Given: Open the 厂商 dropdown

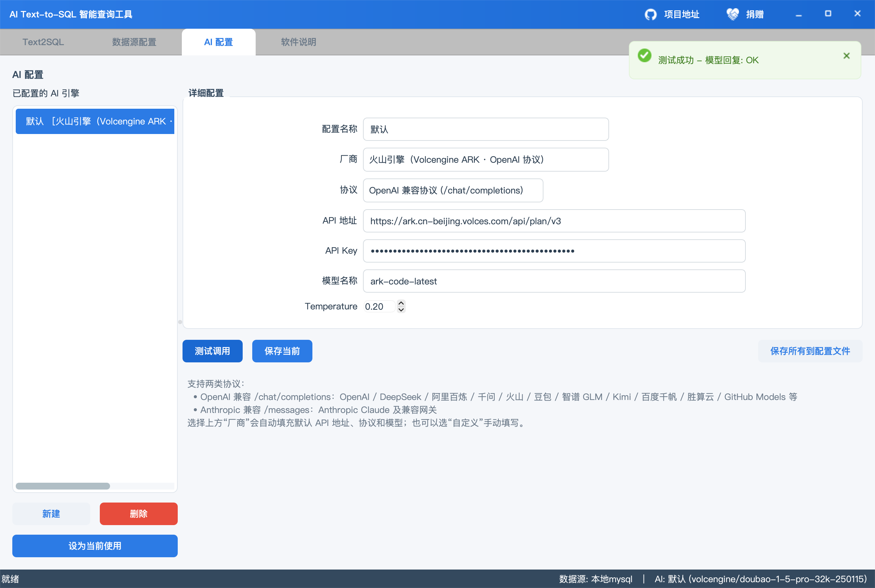Looking at the screenshot, I should (485, 160).
